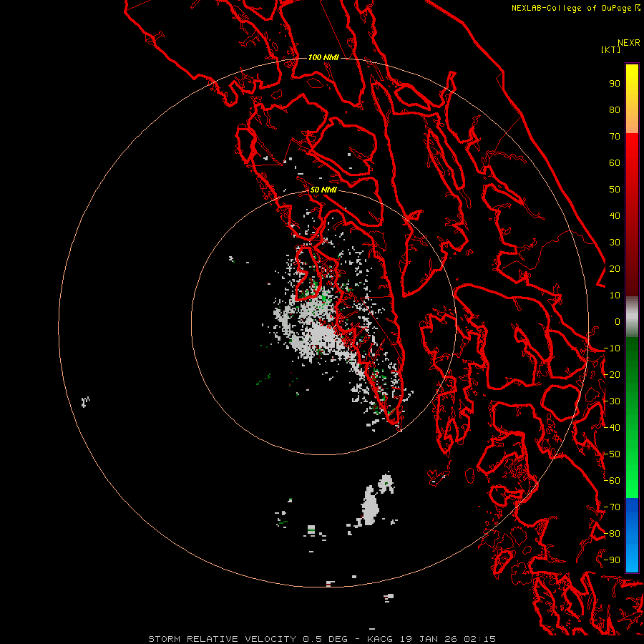Click the positive 60 value on the velocity scale
This screenshot has height=644, width=644.
[615, 163]
